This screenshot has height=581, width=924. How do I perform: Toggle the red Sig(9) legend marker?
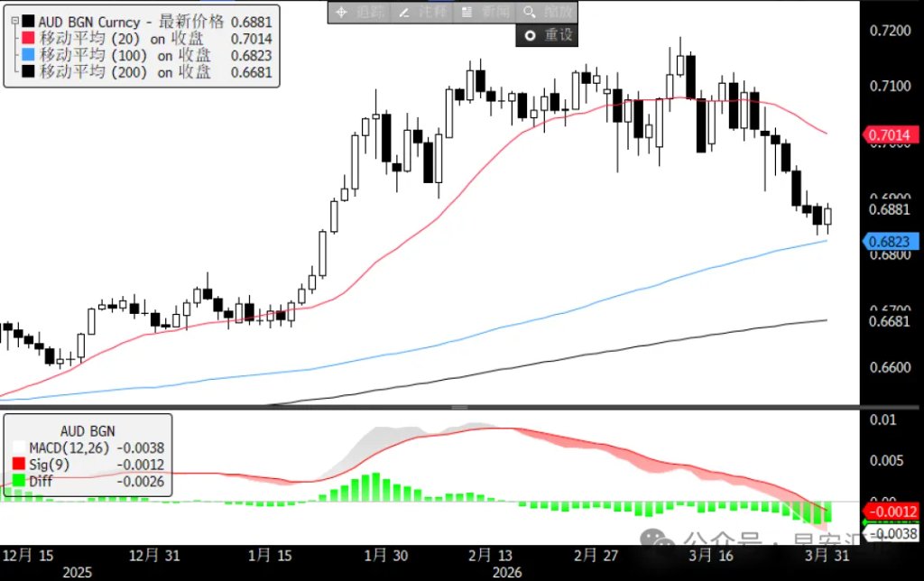point(19,464)
